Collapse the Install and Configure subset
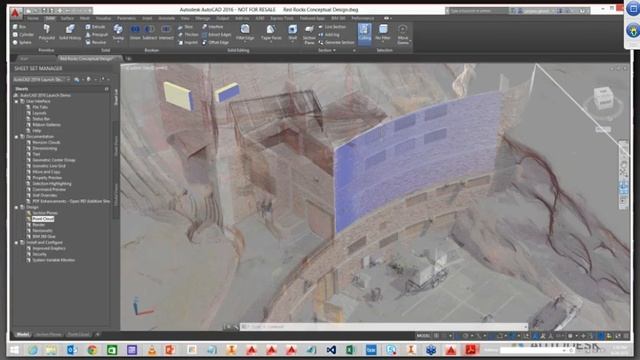 (17, 242)
